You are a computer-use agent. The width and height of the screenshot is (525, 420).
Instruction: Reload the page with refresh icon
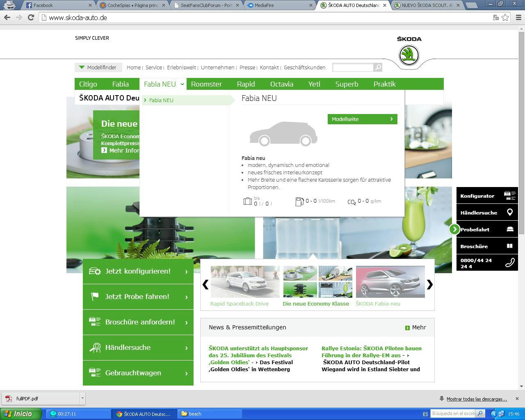tap(31, 18)
